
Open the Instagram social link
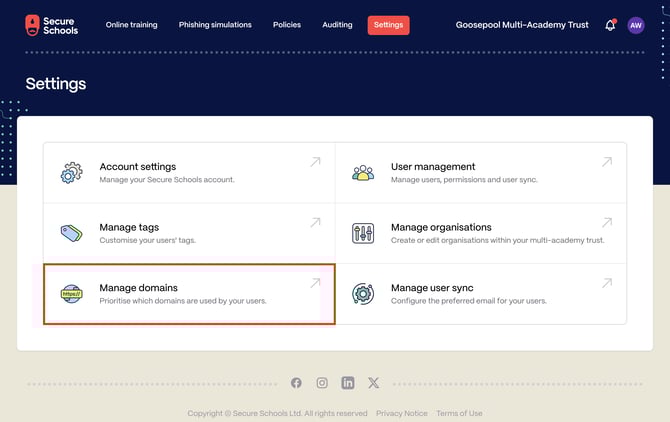(x=322, y=383)
